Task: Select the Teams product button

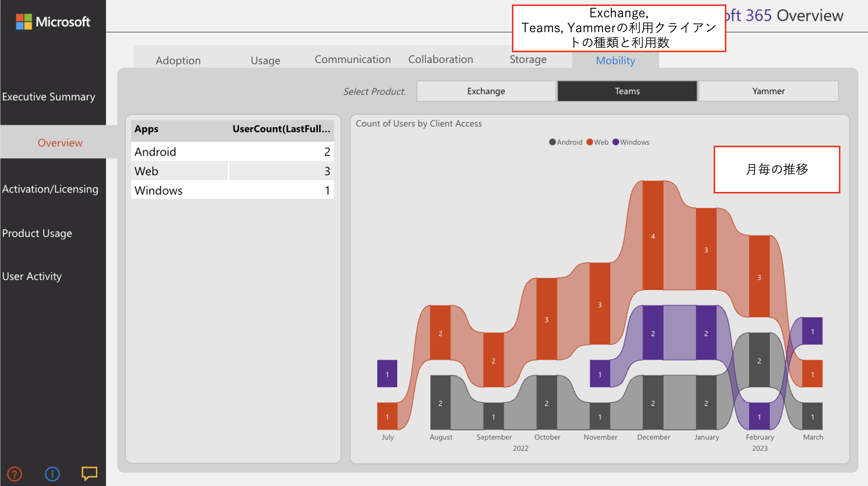Action: 627,91
